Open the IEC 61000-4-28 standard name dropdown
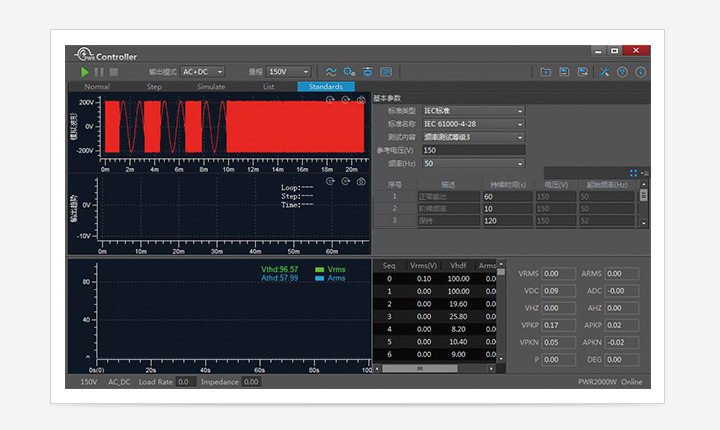Screen dimensions: 720x430 click(x=473, y=124)
